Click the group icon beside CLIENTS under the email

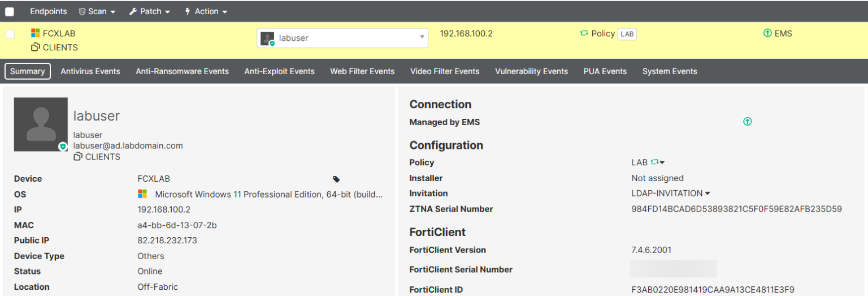[x=78, y=157]
